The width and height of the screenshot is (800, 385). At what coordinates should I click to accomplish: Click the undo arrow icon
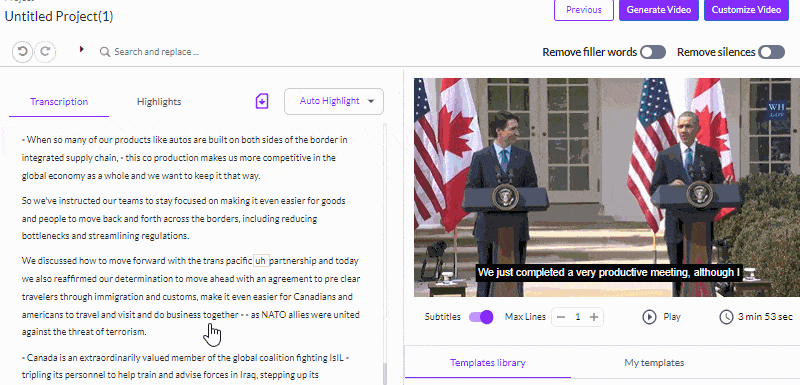[x=22, y=52]
